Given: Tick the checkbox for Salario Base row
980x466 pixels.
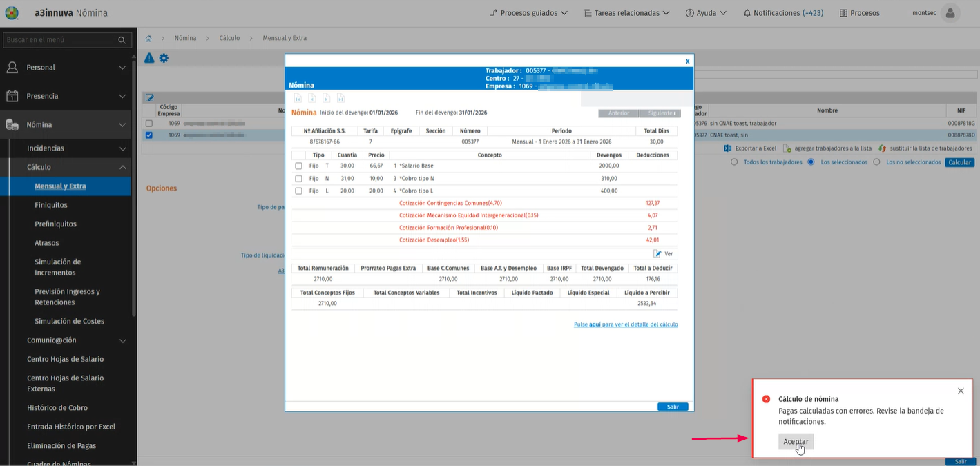Looking at the screenshot, I should [x=298, y=166].
